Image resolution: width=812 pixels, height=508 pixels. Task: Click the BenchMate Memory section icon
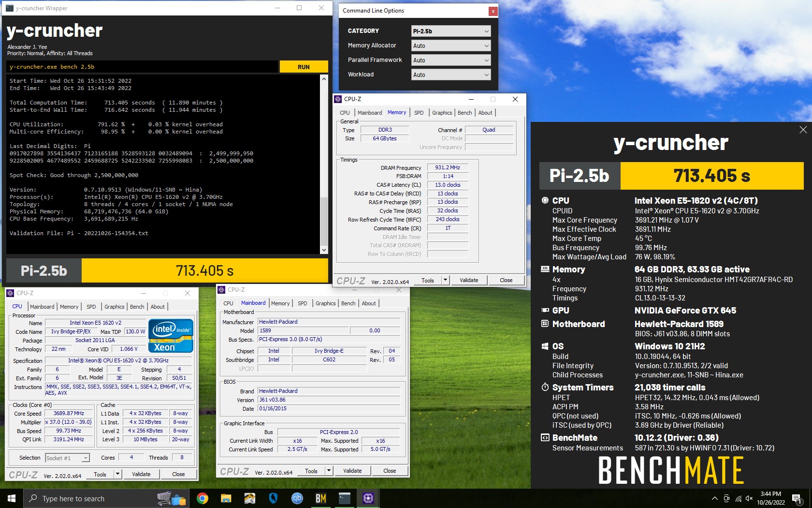point(545,269)
